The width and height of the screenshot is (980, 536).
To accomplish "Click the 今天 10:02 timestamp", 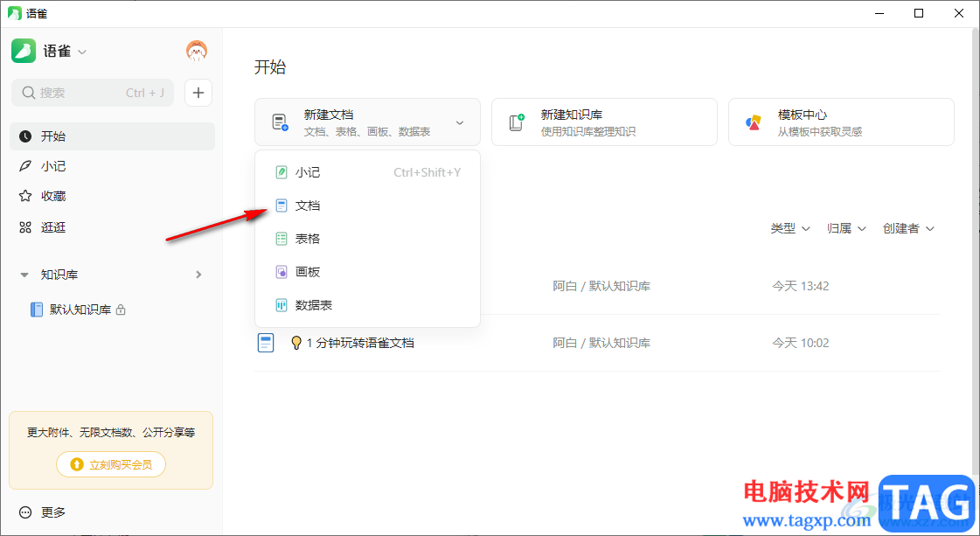I will 800,343.
